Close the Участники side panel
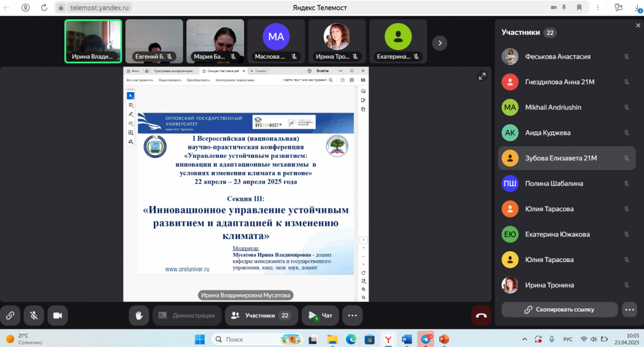 coord(638,26)
